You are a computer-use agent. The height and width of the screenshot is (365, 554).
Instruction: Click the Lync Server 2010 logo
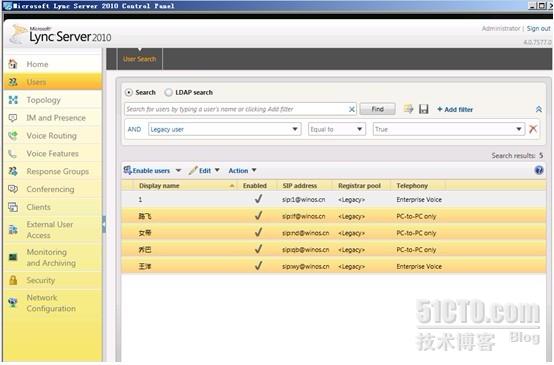click(x=60, y=35)
